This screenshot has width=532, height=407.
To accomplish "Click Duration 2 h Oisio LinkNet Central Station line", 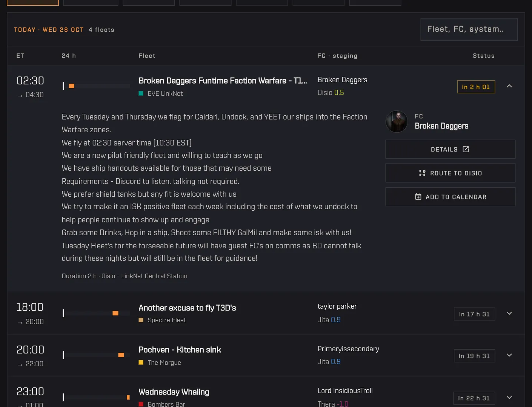I will point(125,276).
